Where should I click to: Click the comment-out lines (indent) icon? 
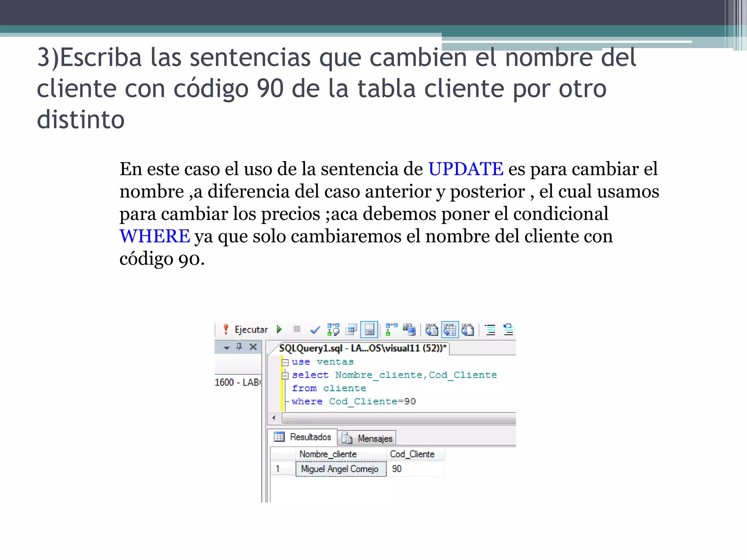point(491,330)
